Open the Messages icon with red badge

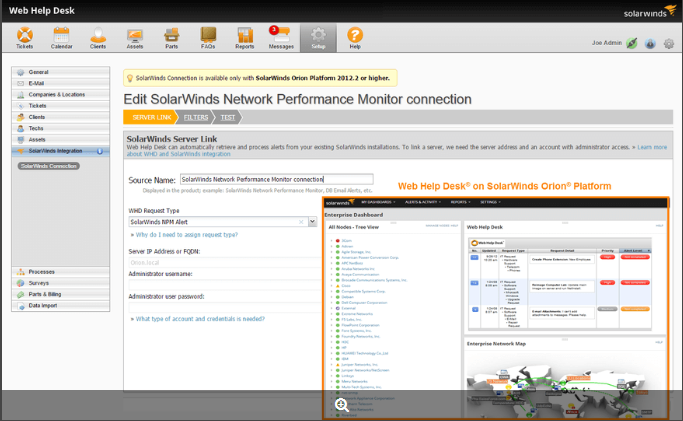point(281,37)
